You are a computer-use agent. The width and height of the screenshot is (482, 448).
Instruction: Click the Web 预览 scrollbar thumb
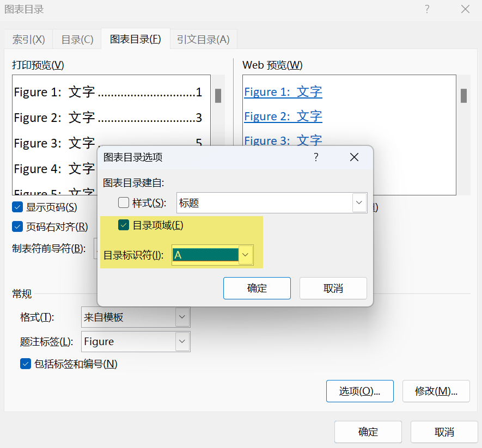pyautogui.click(x=464, y=96)
